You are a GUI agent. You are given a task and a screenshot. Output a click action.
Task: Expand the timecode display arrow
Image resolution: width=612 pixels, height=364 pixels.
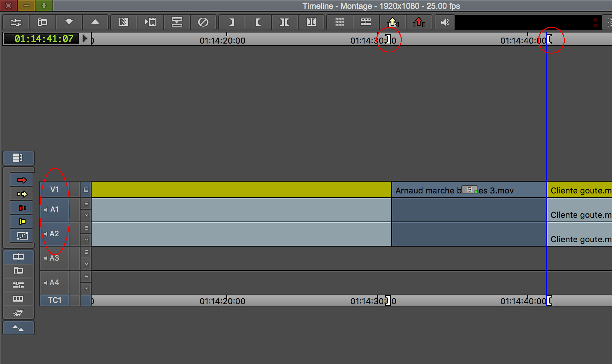[x=85, y=38]
